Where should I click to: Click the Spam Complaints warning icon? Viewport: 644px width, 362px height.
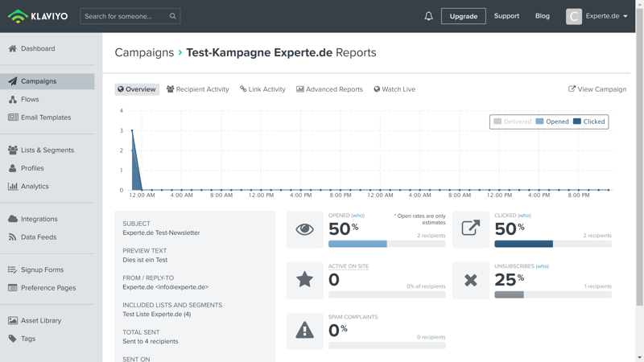click(x=304, y=330)
